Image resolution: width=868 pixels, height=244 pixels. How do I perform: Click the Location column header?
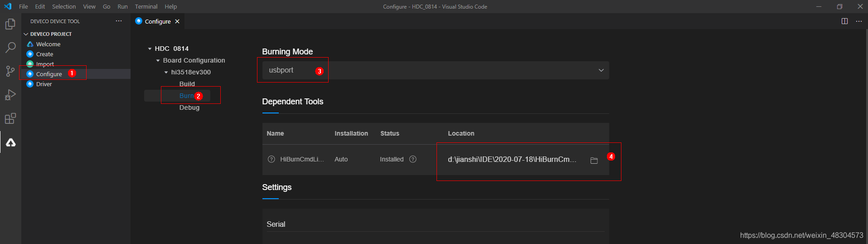461,133
